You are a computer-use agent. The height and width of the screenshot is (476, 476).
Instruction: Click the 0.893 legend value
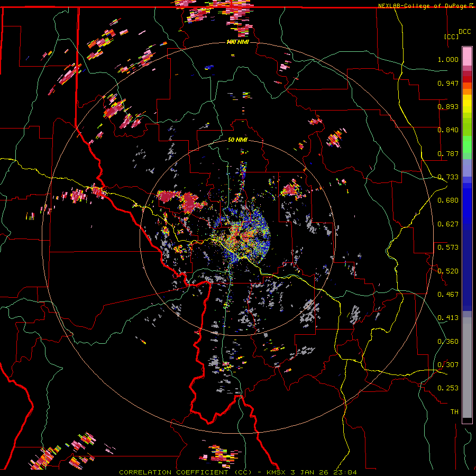448,106
